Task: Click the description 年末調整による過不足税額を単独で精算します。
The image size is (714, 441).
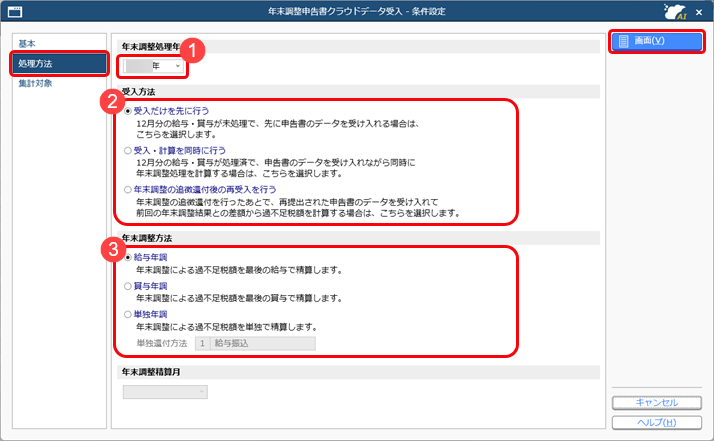Action: (227, 327)
